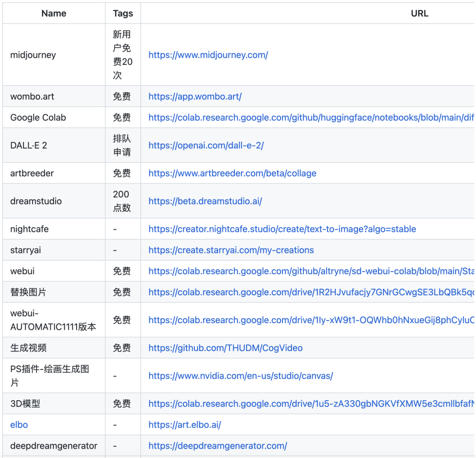Click the 免费 tag in artbreeder row

click(x=122, y=173)
